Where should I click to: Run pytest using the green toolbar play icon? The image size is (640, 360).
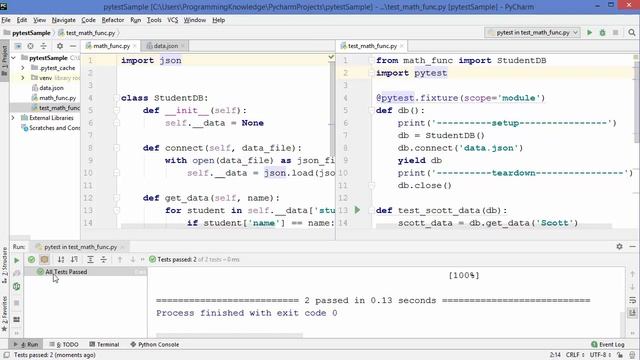[589, 32]
